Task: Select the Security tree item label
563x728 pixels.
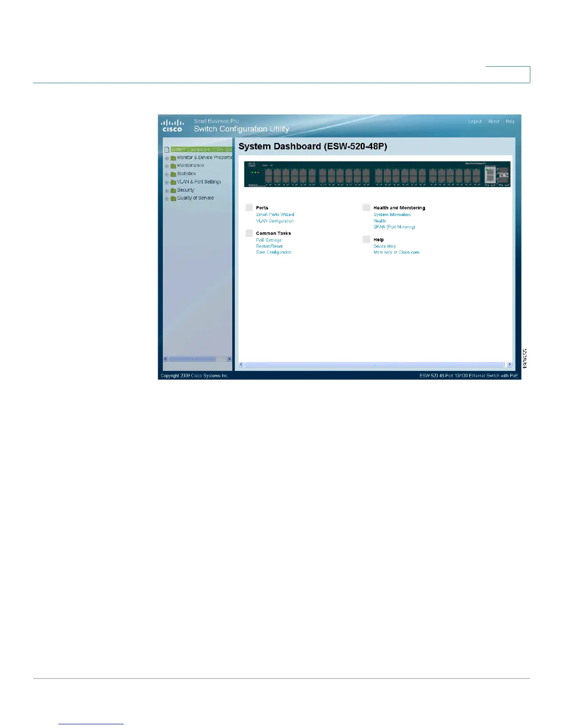Action: click(x=186, y=190)
